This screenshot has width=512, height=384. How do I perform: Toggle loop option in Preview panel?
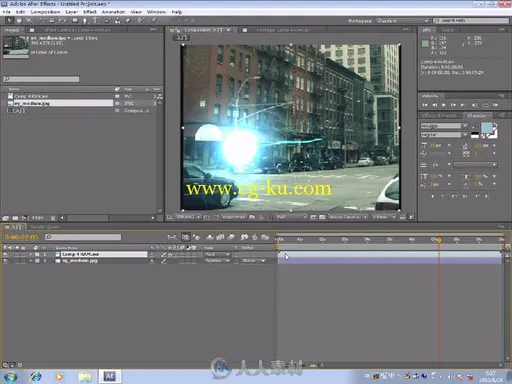tap(485, 105)
